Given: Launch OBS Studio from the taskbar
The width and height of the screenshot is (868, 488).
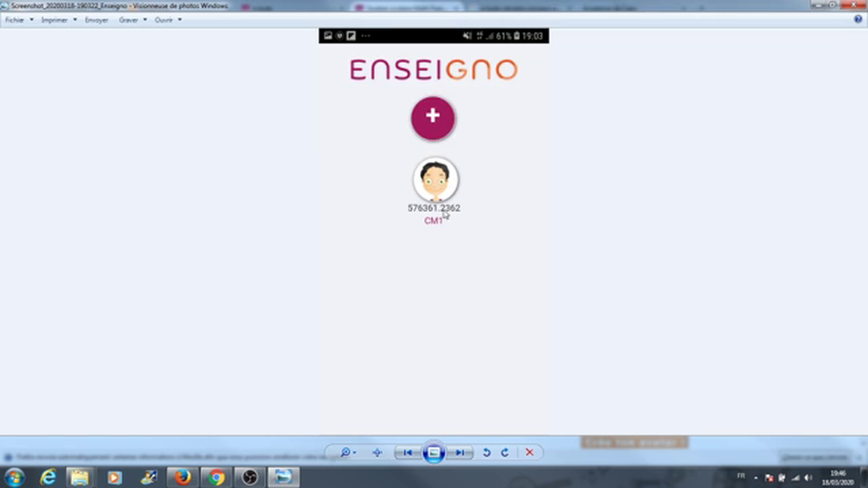Looking at the screenshot, I should pyautogui.click(x=249, y=478).
